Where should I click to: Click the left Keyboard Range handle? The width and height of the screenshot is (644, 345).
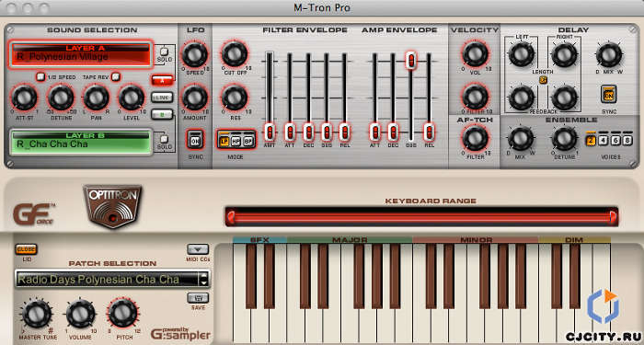231,216
